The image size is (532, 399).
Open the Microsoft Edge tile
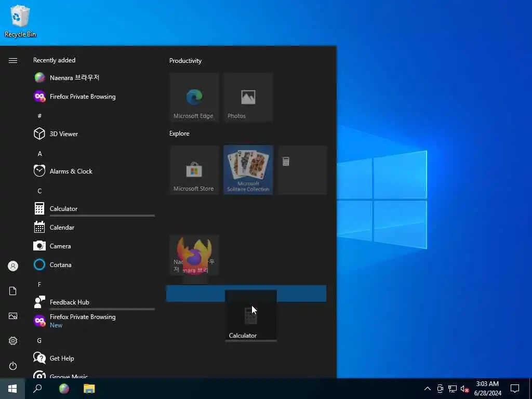click(x=194, y=97)
